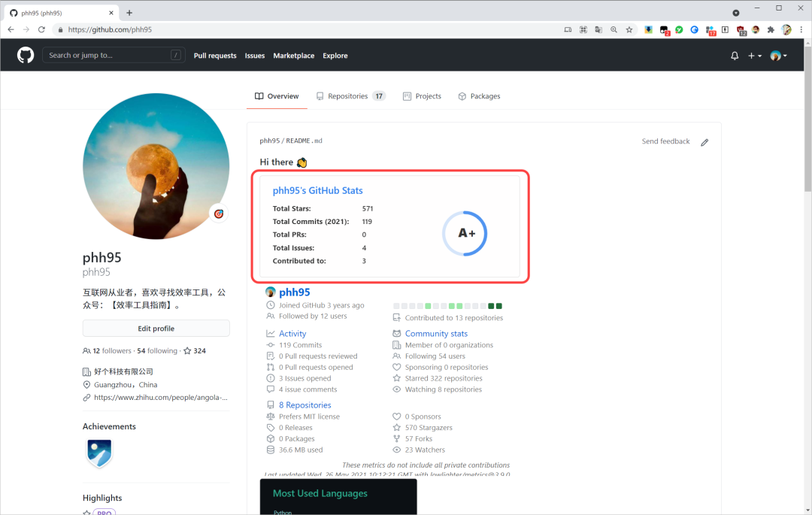The width and height of the screenshot is (812, 515).
Task: Click the site lock icon in address bar
Action: 61,29
